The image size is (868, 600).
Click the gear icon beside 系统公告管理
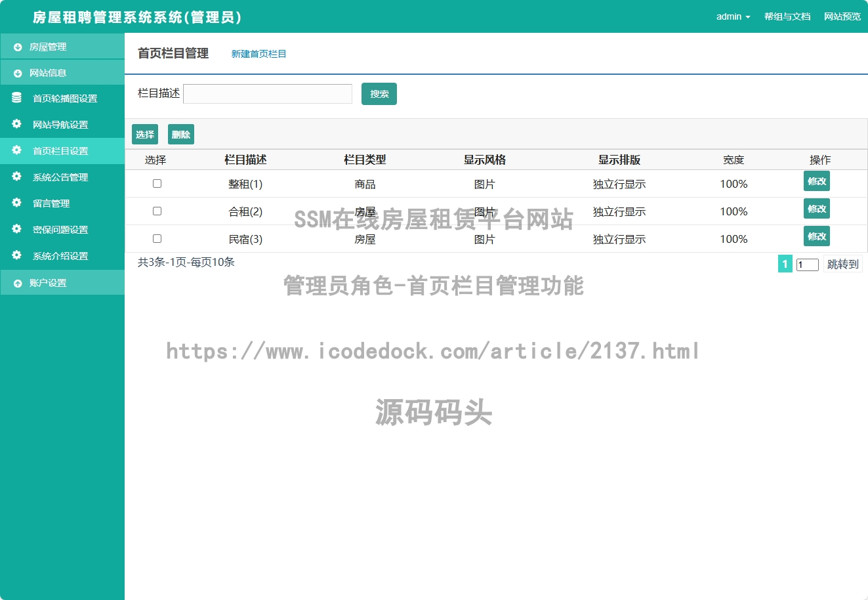click(x=16, y=177)
